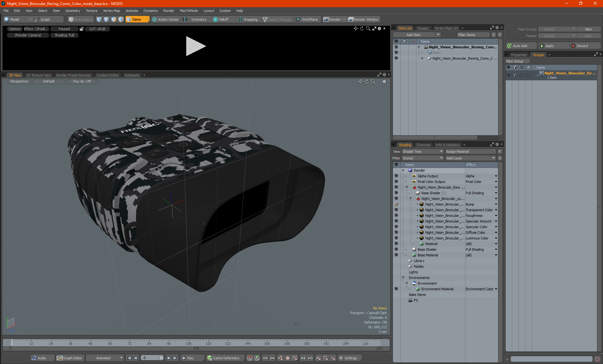Open the Geometry menu
The height and width of the screenshot is (364, 603).
[x=73, y=11]
